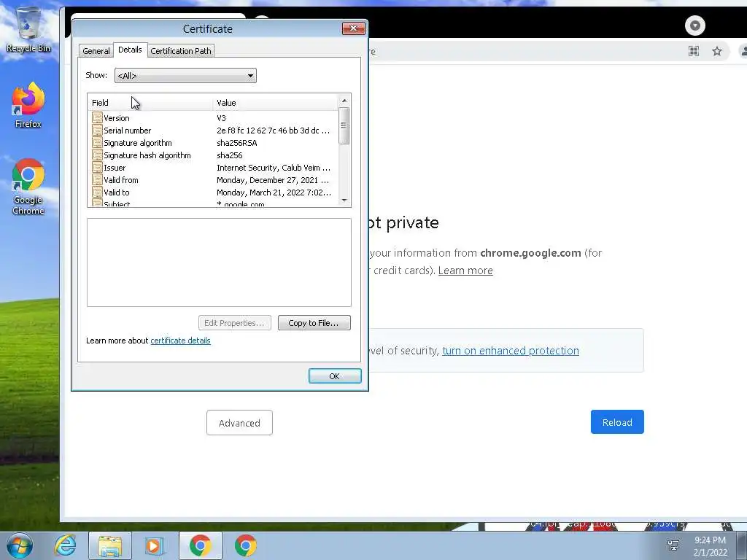Click the Edit Properties button
The width and height of the screenshot is (747, 560).
pos(234,323)
